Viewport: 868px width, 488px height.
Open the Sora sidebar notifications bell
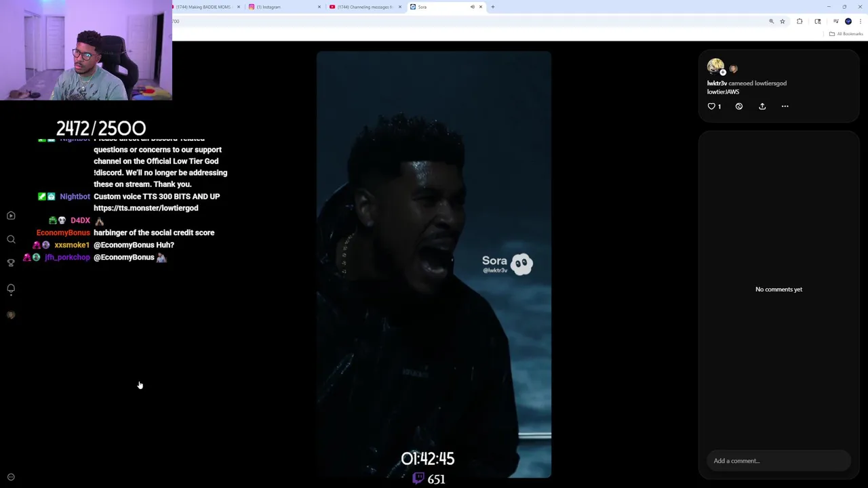point(11,289)
